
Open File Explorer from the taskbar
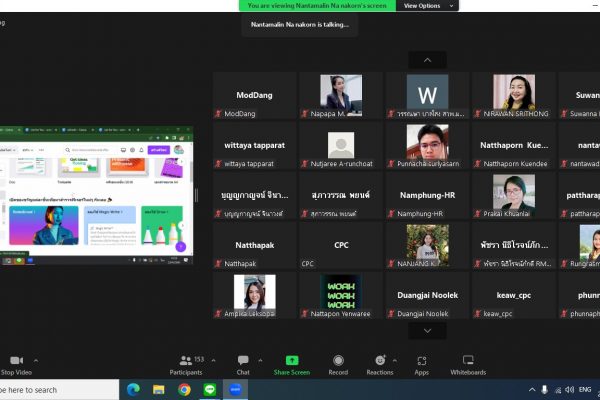(159, 390)
